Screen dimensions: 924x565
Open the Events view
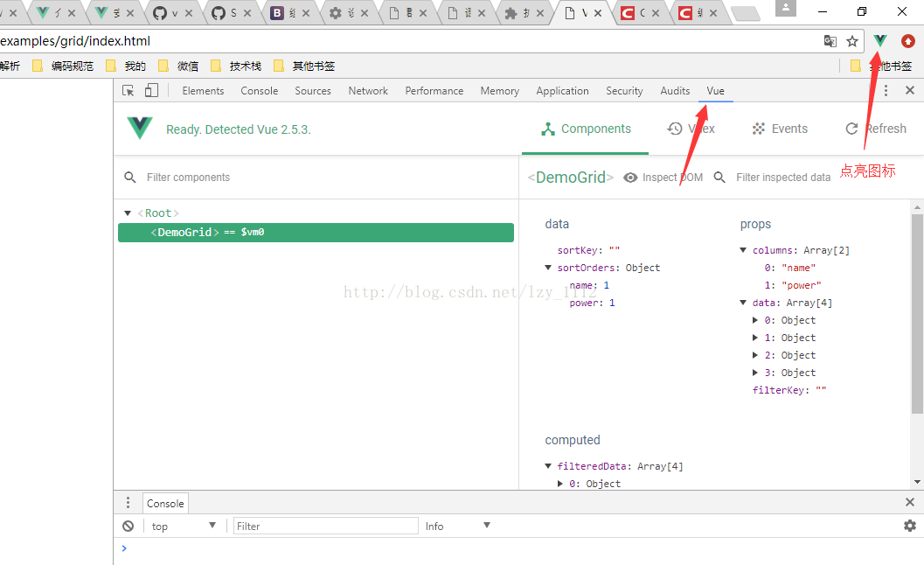click(x=780, y=129)
